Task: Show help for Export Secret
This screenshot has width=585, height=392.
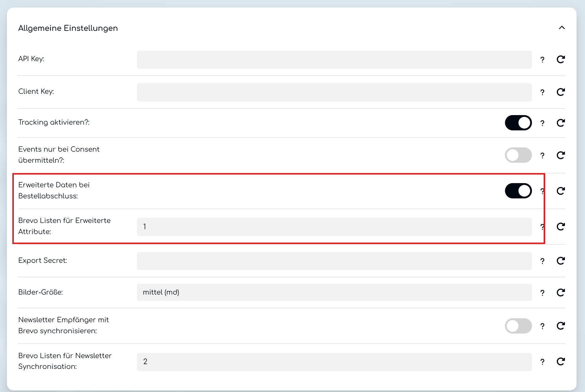Action: point(542,261)
